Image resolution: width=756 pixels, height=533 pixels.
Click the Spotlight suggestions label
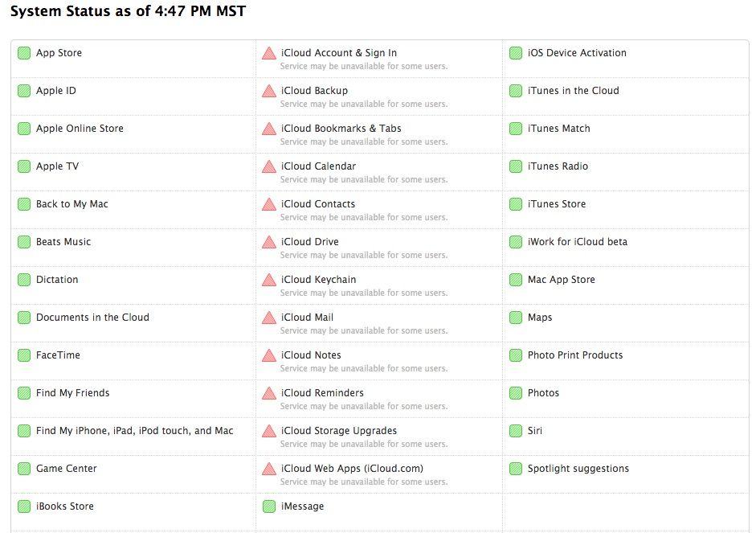(x=578, y=469)
